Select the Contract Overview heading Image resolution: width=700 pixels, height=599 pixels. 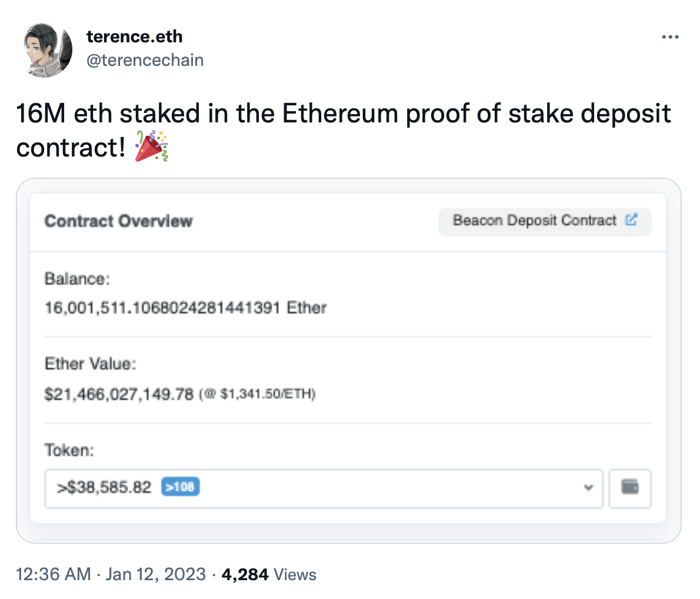pyautogui.click(x=119, y=221)
